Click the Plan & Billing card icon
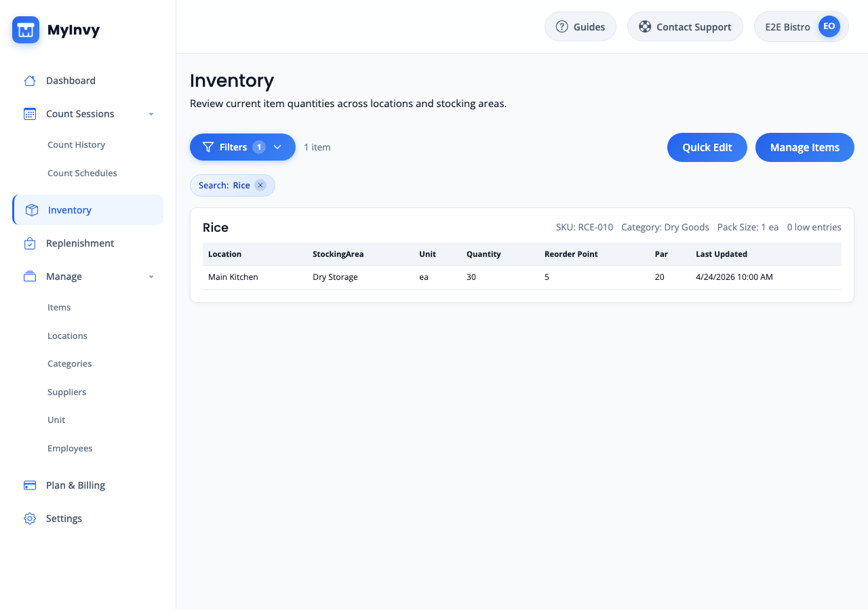 click(x=30, y=485)
